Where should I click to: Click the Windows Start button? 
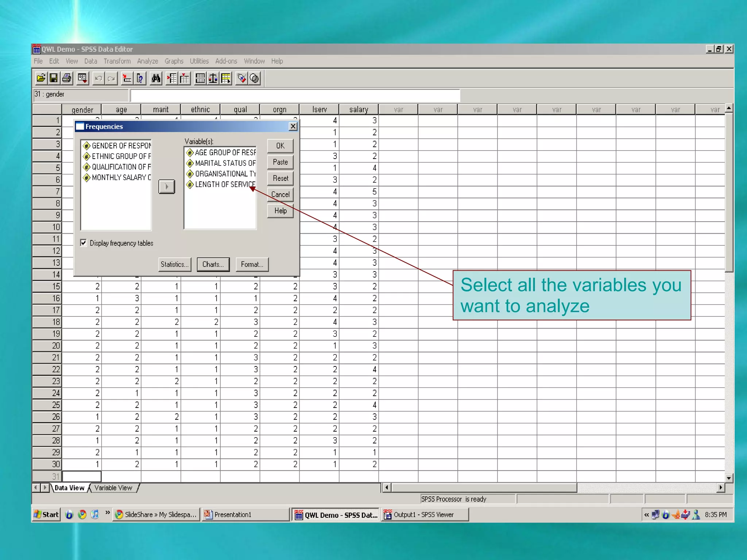click(x=46, y=514)
